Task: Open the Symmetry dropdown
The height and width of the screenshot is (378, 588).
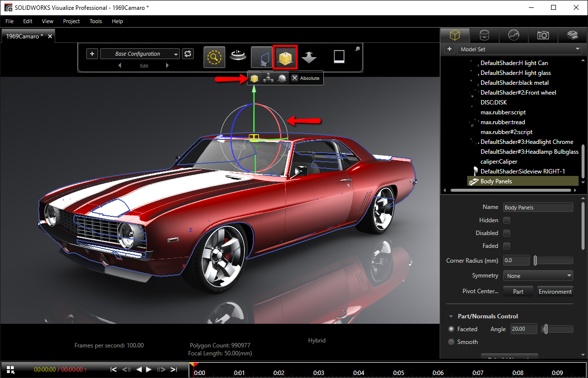Action: [538, 275]
